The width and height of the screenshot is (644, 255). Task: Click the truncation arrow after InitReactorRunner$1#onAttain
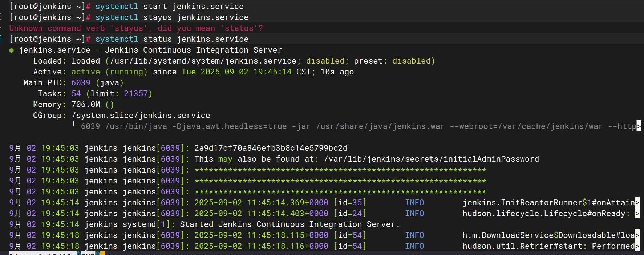pos(637,202)
